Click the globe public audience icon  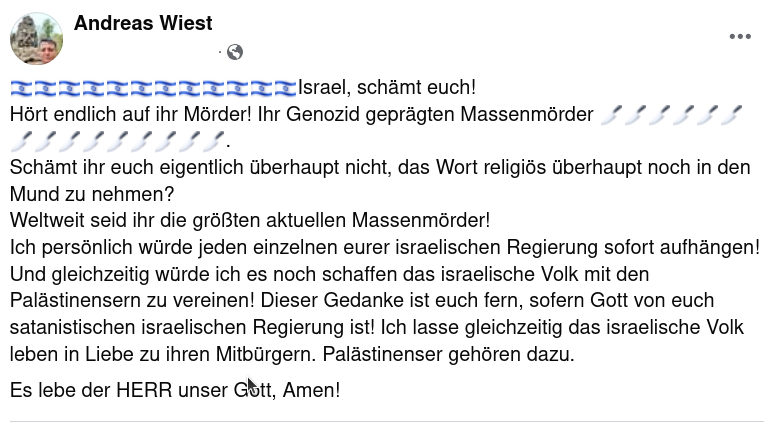click(x=235, y=52)
